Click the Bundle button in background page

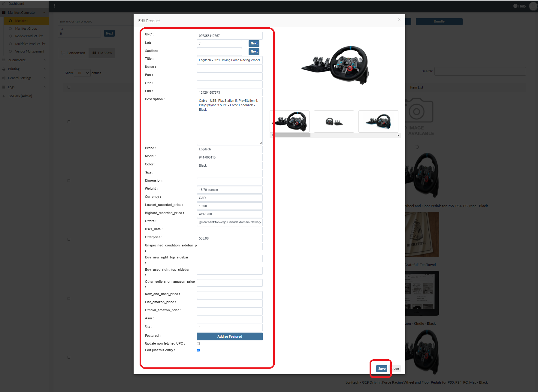439,22
